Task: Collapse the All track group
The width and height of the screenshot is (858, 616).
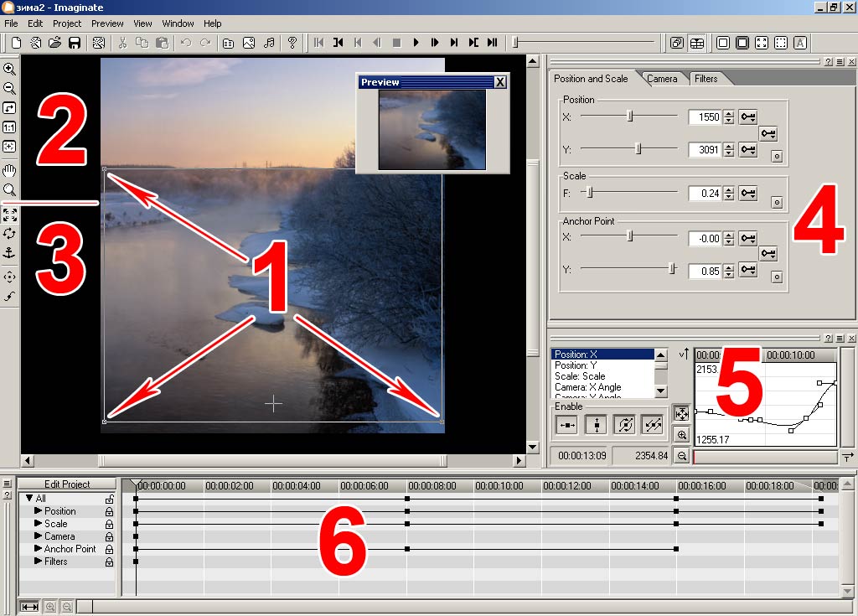Action: coord(29,499)
